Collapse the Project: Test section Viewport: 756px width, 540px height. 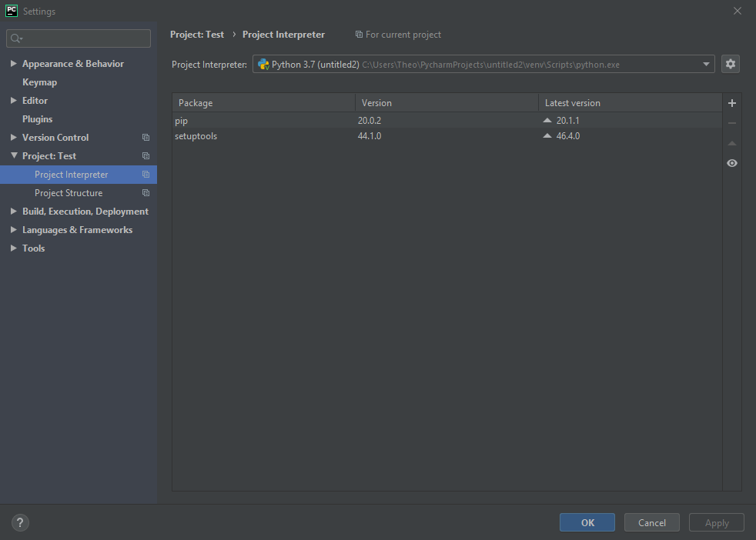[14, 155]
